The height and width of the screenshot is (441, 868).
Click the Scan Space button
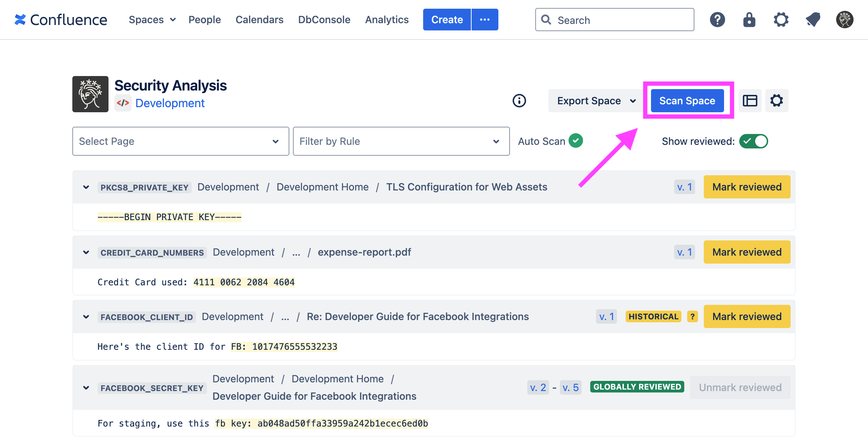(687, 101)
